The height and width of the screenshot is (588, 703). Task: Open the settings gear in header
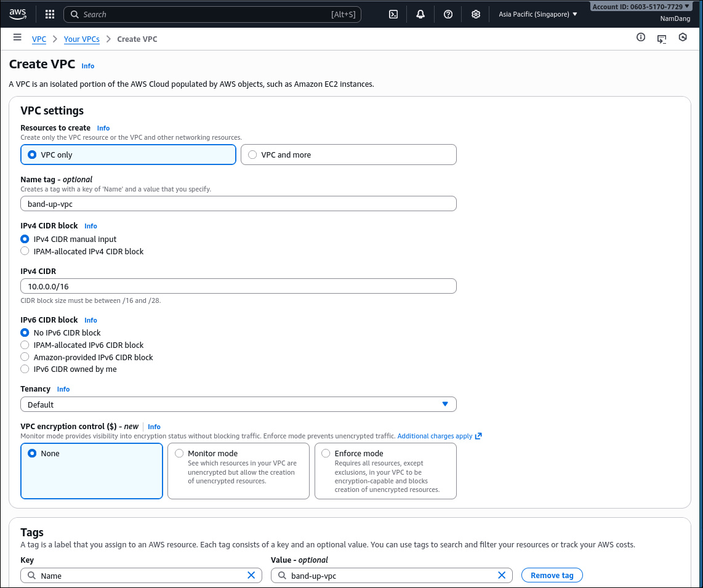(x=476, y=14)
